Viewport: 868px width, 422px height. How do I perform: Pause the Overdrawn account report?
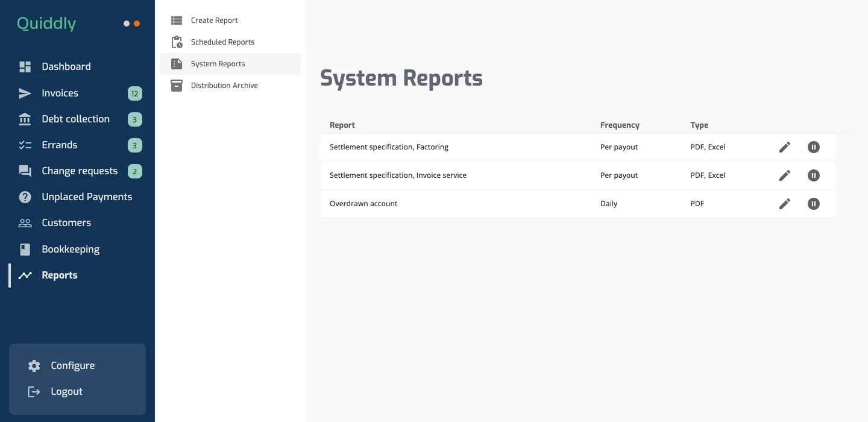(814, 204)
